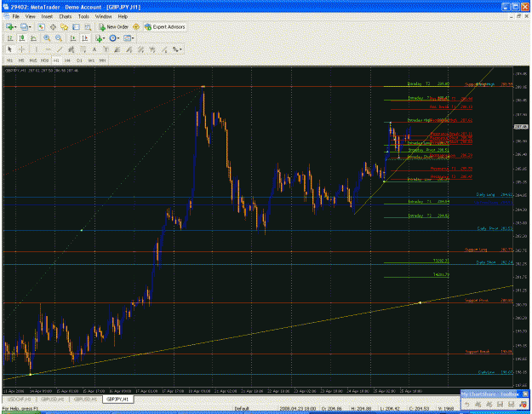532x414 pixels.
Task: Click the 'For Help, press F1' status text
Action: (x=20, y=409)
